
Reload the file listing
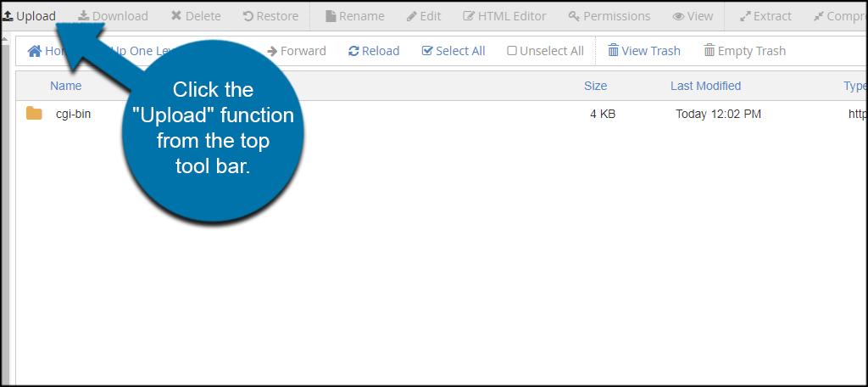374,51
